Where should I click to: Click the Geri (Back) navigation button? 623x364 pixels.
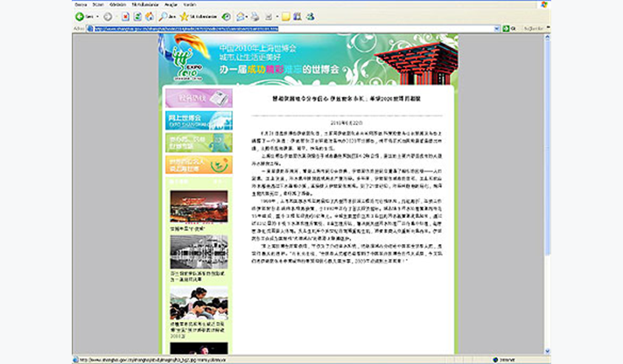coord(85,17)
